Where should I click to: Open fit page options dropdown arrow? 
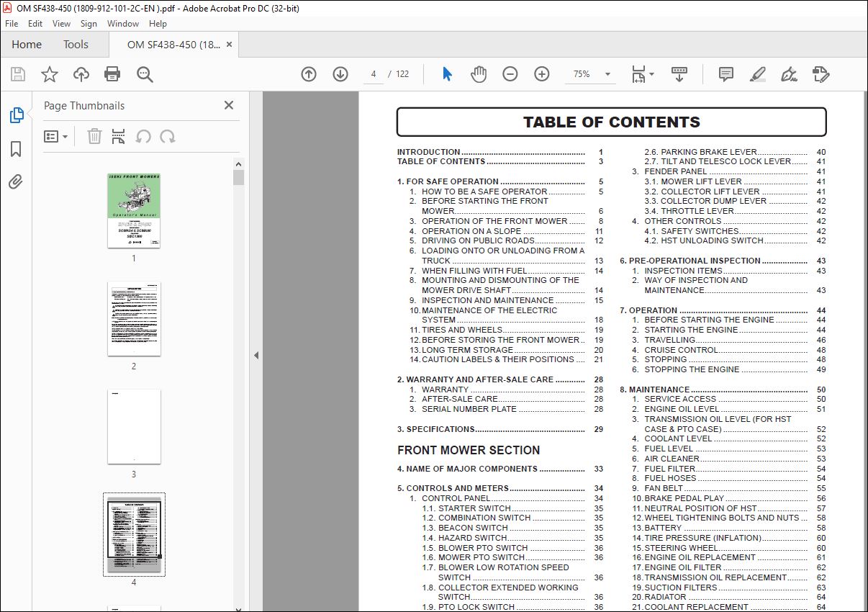pos(652,73)
